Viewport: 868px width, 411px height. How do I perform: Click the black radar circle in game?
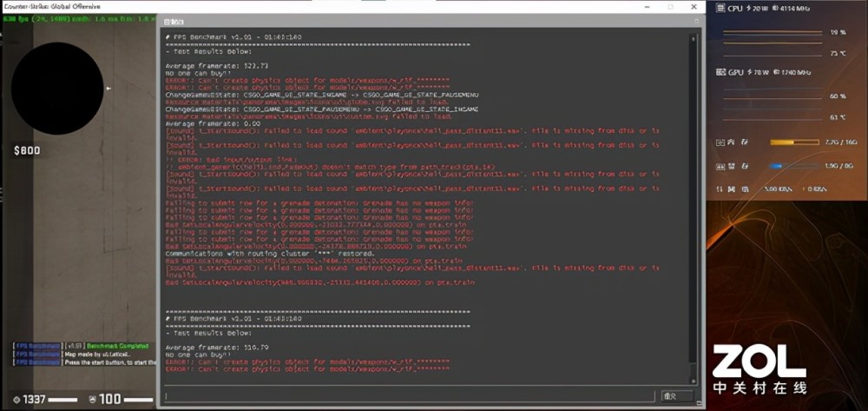[x=57, y=89]
